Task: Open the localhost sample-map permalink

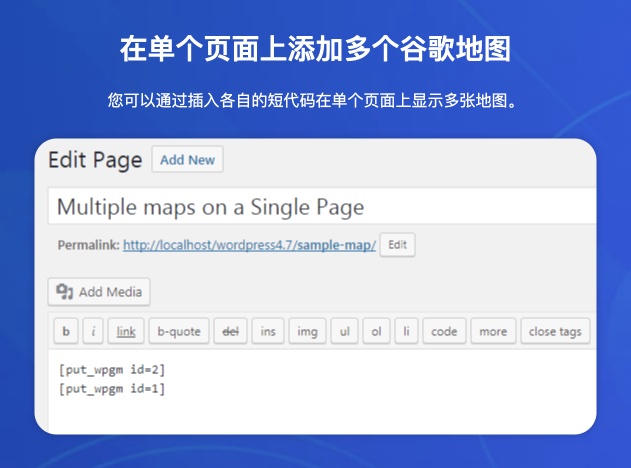Action: click(250, 245)
